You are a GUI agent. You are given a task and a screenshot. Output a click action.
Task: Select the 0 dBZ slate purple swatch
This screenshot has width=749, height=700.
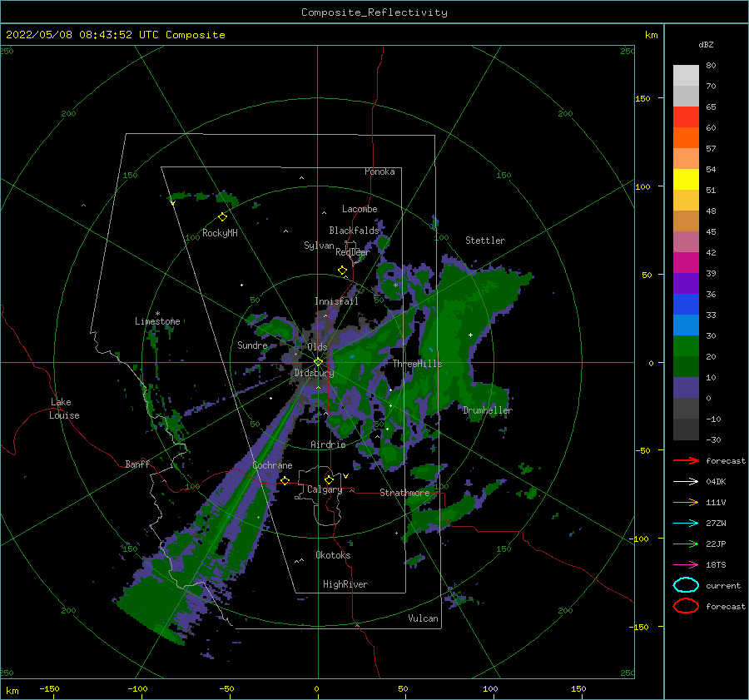pyautogui.click(x=686, y=388)
